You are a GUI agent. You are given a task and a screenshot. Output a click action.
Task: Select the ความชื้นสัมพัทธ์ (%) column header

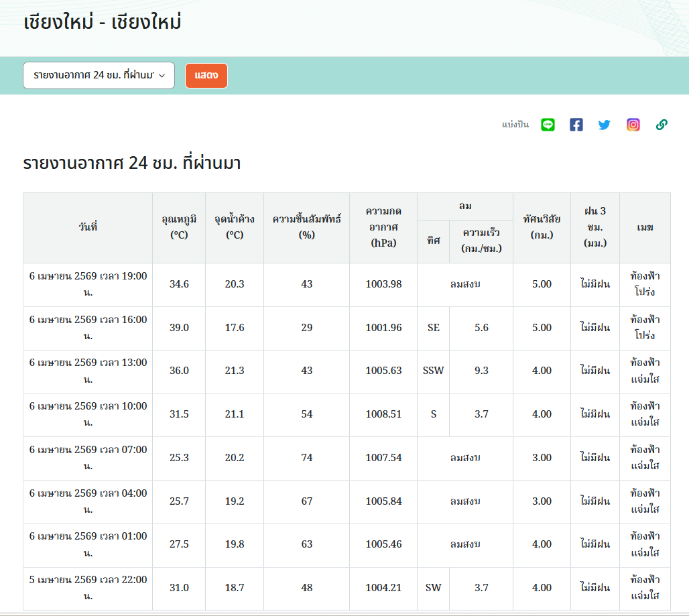(x=307, y=228)
